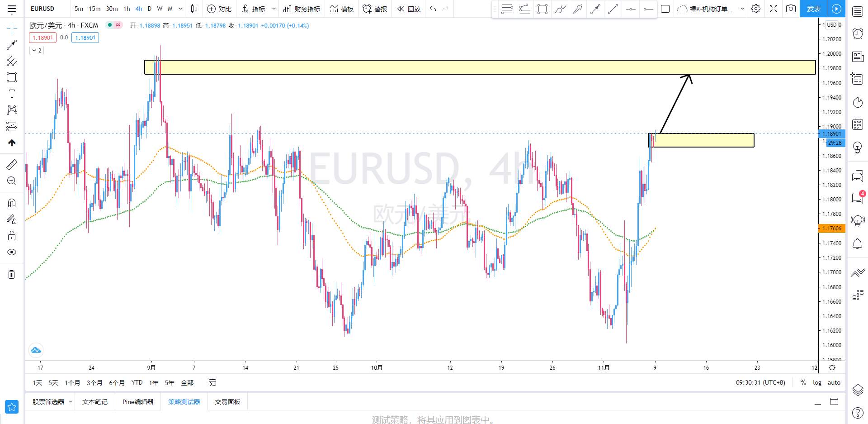
Task: Open the Indicators (指标) dialog
Action: click(x=253, y=9)
